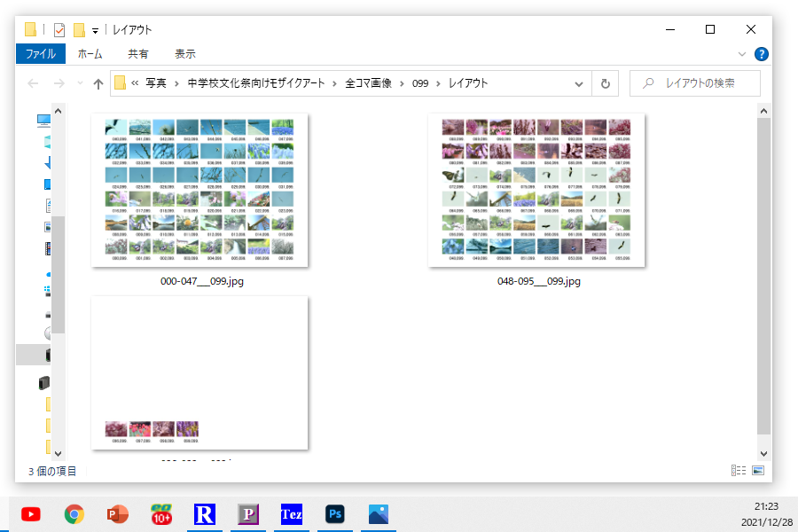Switch to the 表示 ribbon tab
The height and width of the screenshot is (532, 798).
185,53
